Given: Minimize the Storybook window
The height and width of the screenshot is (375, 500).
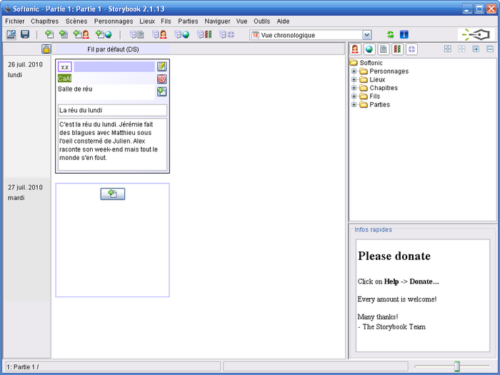Looking at the screenshot, I should click(467, 9).
